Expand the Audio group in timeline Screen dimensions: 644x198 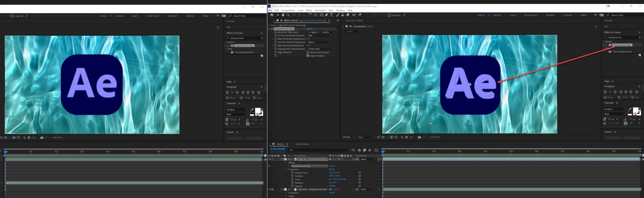pos(285,196)
